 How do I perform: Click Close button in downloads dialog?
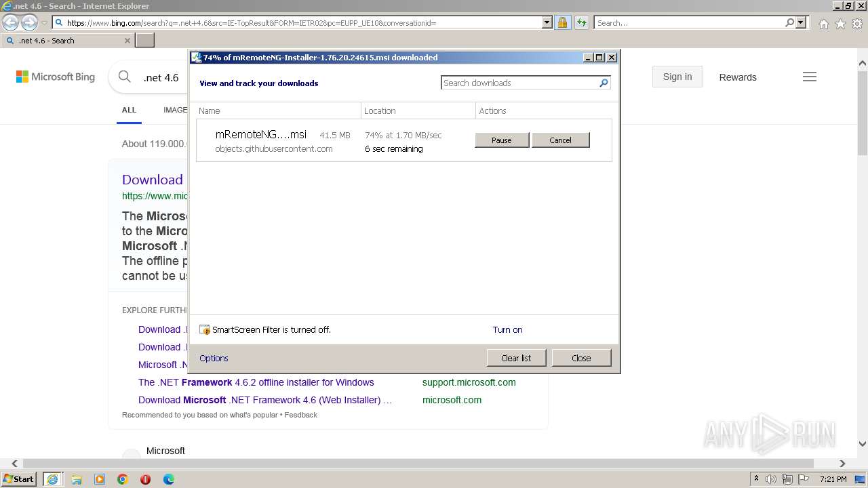(581, 358)
